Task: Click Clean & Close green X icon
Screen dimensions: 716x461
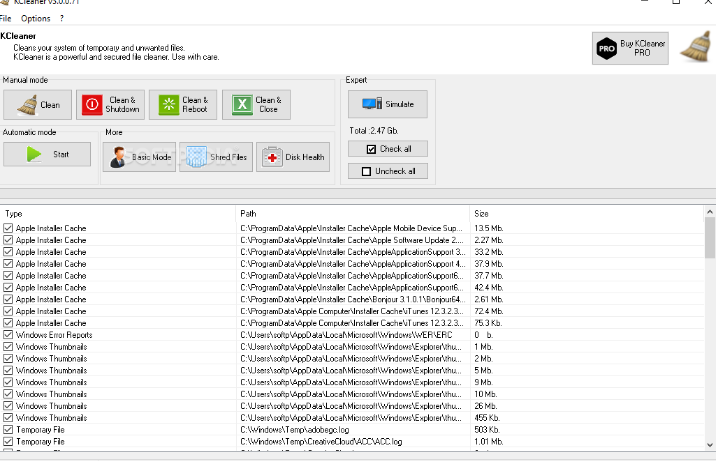Action: (x=242, y=105)
